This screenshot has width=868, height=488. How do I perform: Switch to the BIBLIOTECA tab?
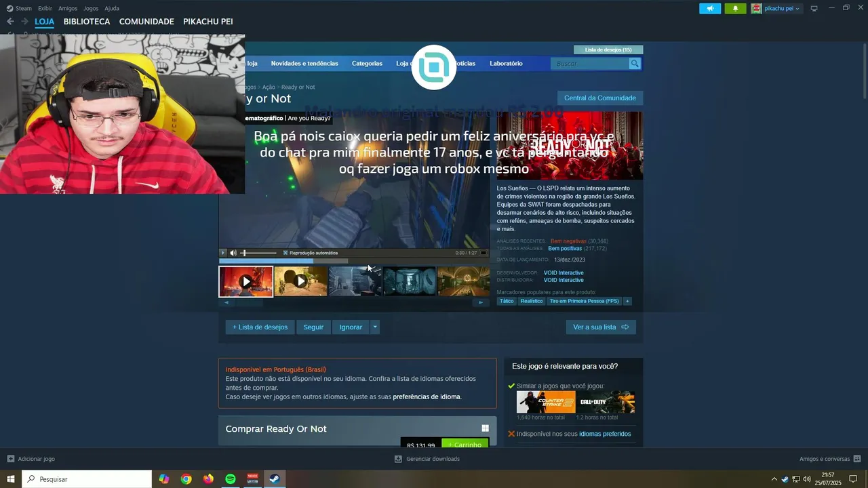[87, 22]
